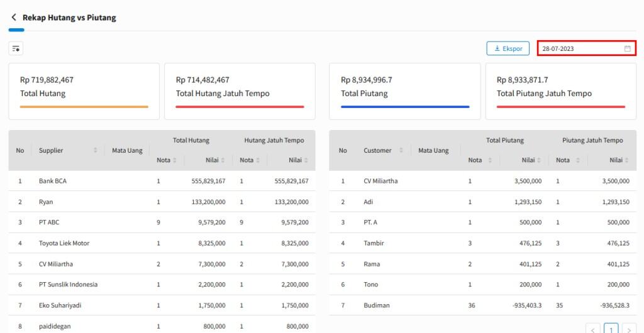Sort Hutang Jatuh Tempo Nota column

257,160
